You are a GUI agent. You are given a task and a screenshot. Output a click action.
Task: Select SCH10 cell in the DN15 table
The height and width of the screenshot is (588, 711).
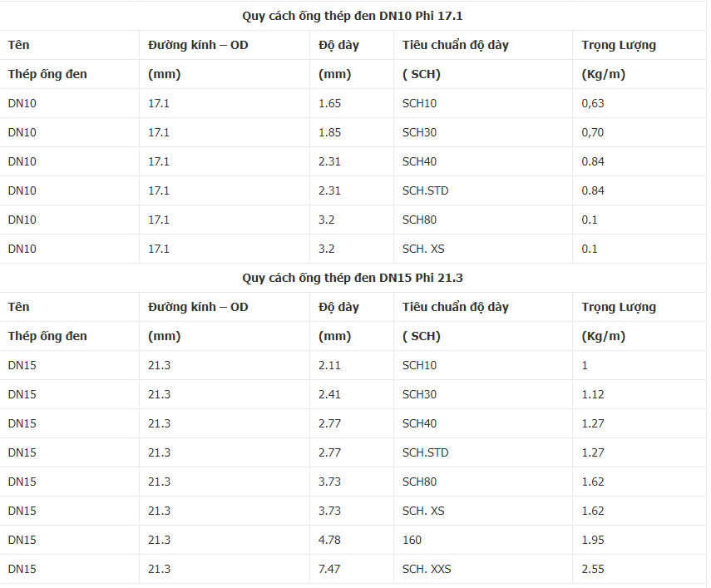(419, 365)
